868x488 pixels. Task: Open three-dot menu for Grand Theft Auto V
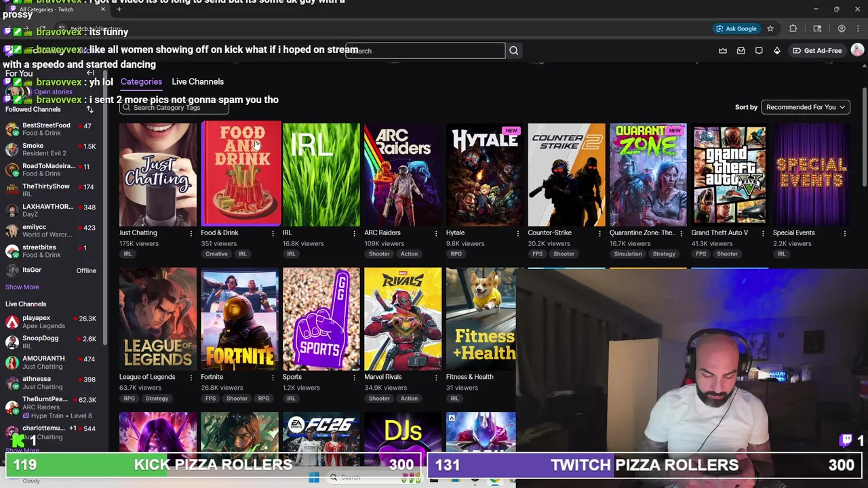click(x=763, y=233)
